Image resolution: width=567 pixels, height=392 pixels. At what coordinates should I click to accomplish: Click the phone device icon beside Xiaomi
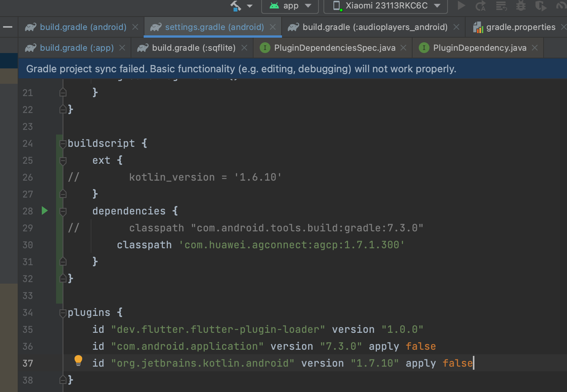point(337,6)
